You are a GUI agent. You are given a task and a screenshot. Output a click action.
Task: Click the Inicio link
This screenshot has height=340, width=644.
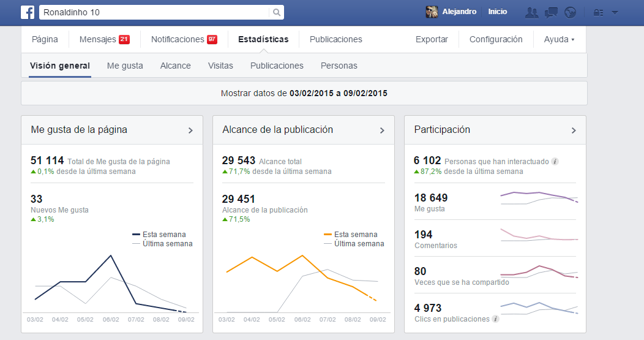[x=497, y=12]
